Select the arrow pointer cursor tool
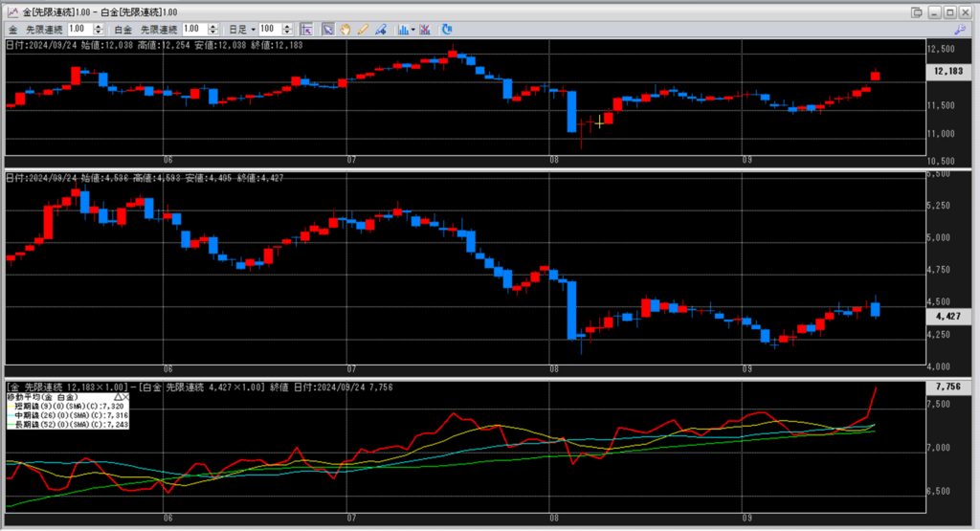The width and height of the screenshot is (980, 531). coord(327,30)
